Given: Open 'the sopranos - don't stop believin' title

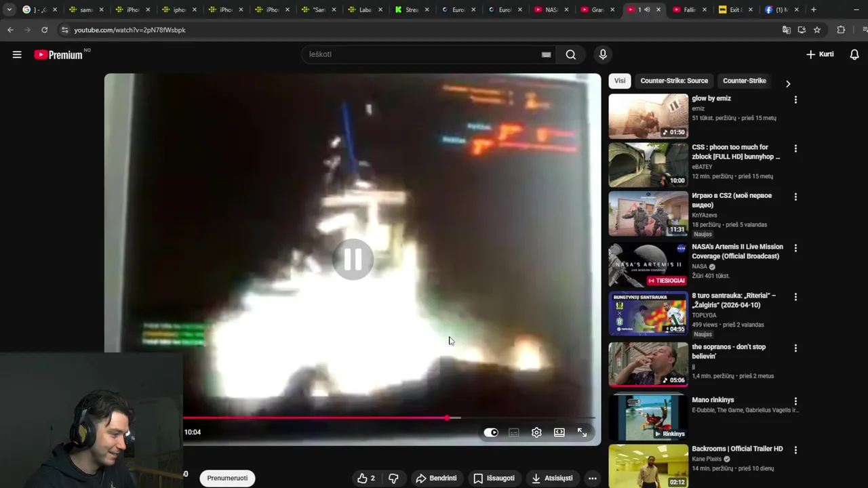Looking at the screenshot, I should pos(728,352).
